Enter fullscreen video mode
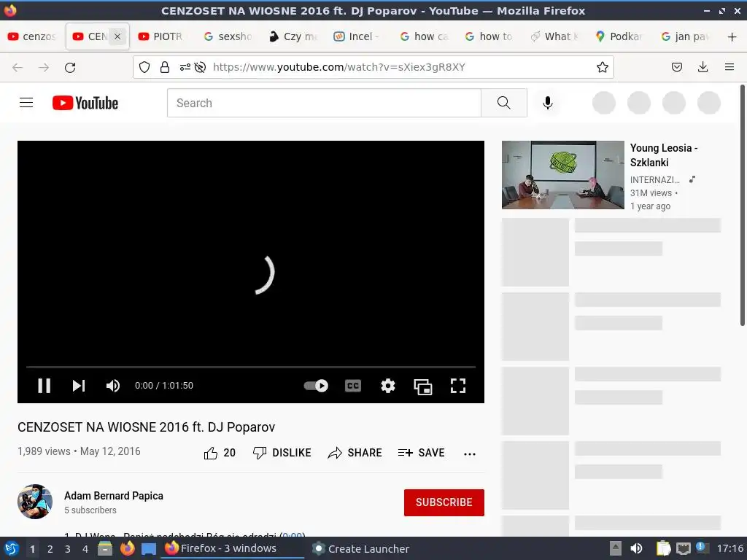747x560 pixels. (458, 385)
